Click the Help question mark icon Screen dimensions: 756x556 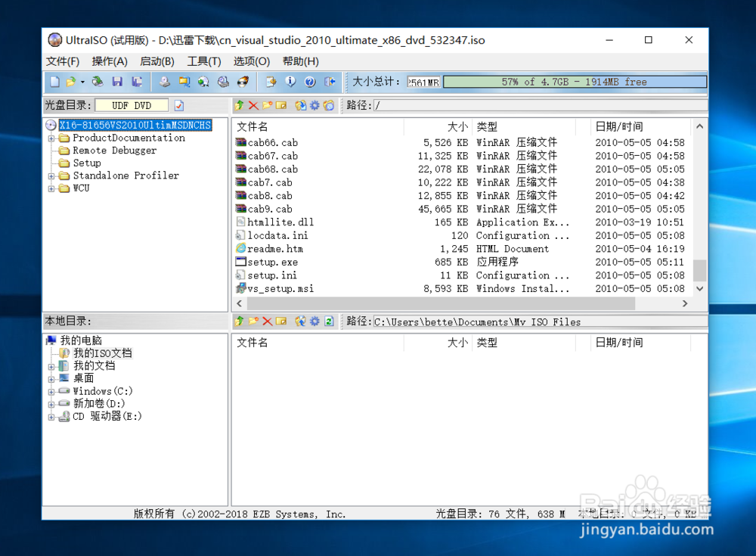point(310,82)
